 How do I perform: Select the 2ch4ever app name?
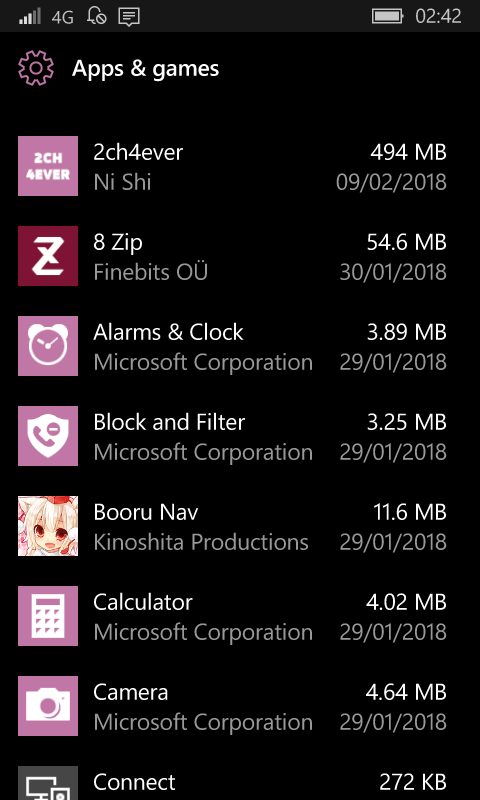(x=138, y=152)
